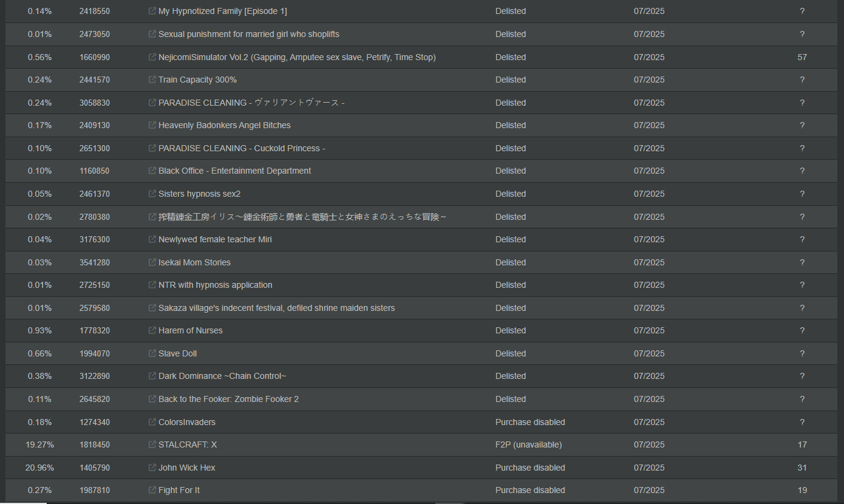844x504 pixels.
Task: Click the ColorsInvaders game title
Action: coord(187,422)
